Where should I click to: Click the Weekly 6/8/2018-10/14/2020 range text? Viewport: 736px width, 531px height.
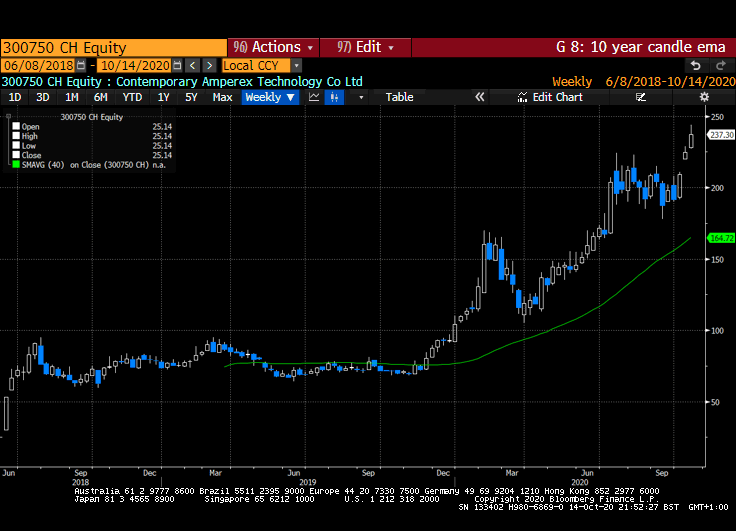pos(644,82)
